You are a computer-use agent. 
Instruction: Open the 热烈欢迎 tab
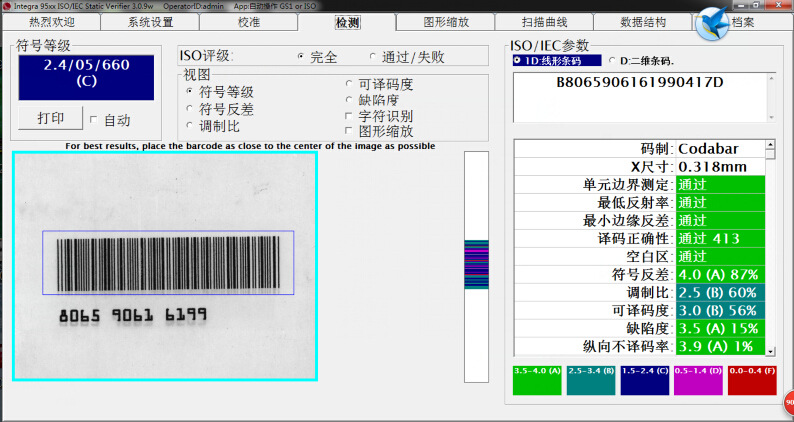[52, 22]
